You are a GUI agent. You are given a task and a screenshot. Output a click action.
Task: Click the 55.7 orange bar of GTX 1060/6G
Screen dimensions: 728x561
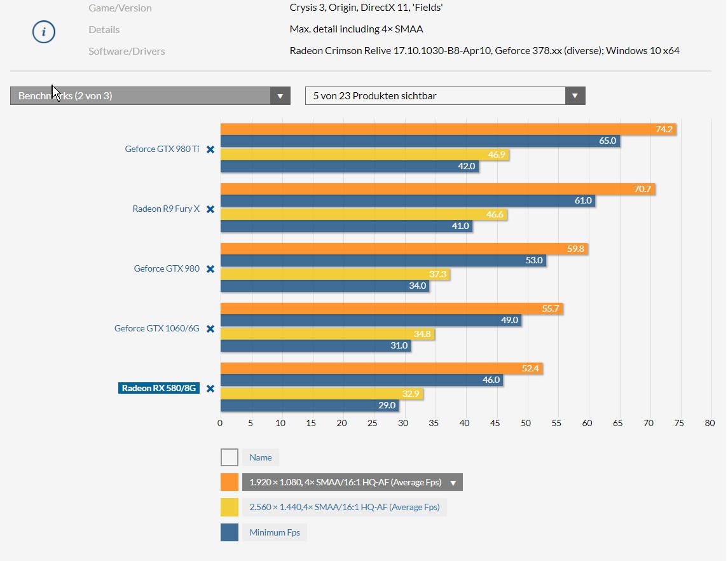point(392,309)
